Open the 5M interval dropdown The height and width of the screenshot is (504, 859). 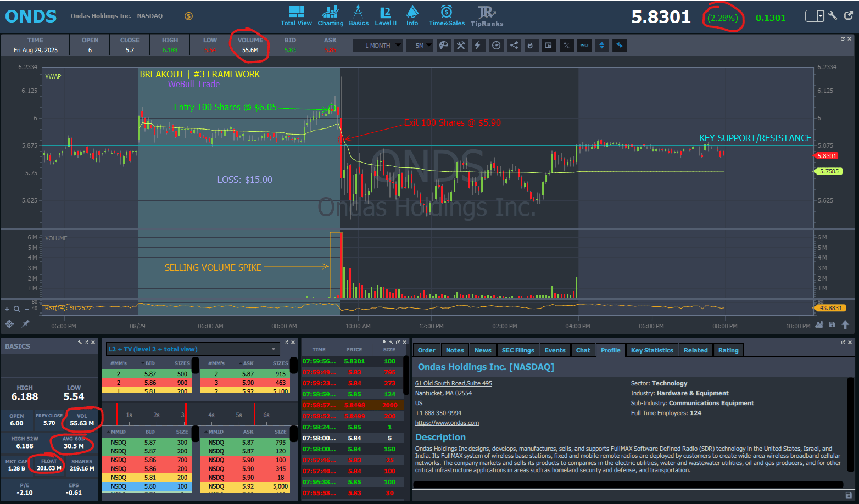420,46
